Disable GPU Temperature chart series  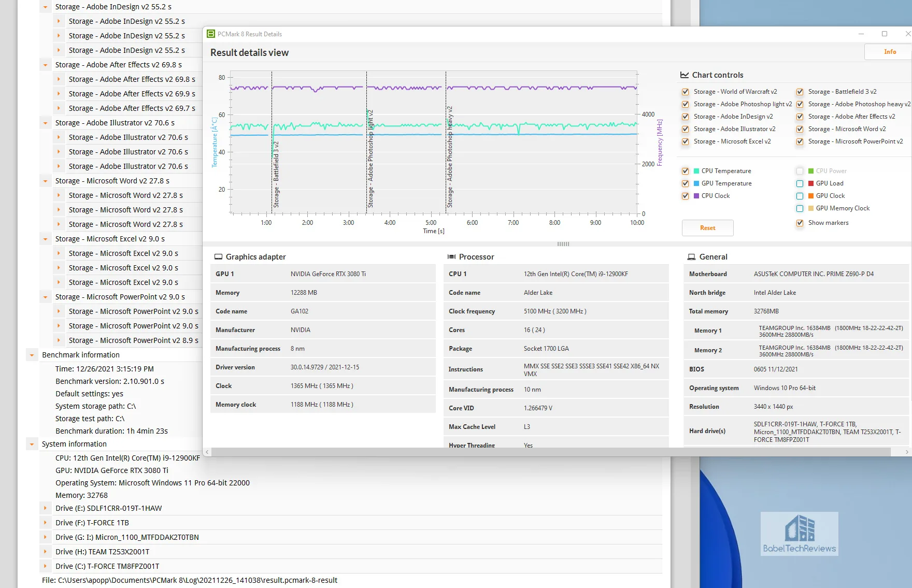[685, 183]
